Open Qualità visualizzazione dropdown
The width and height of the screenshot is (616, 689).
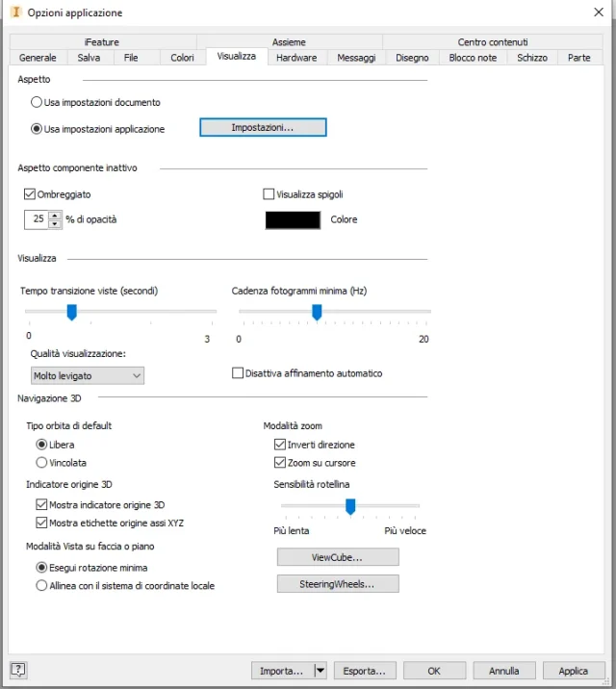[x=88, y=375]
